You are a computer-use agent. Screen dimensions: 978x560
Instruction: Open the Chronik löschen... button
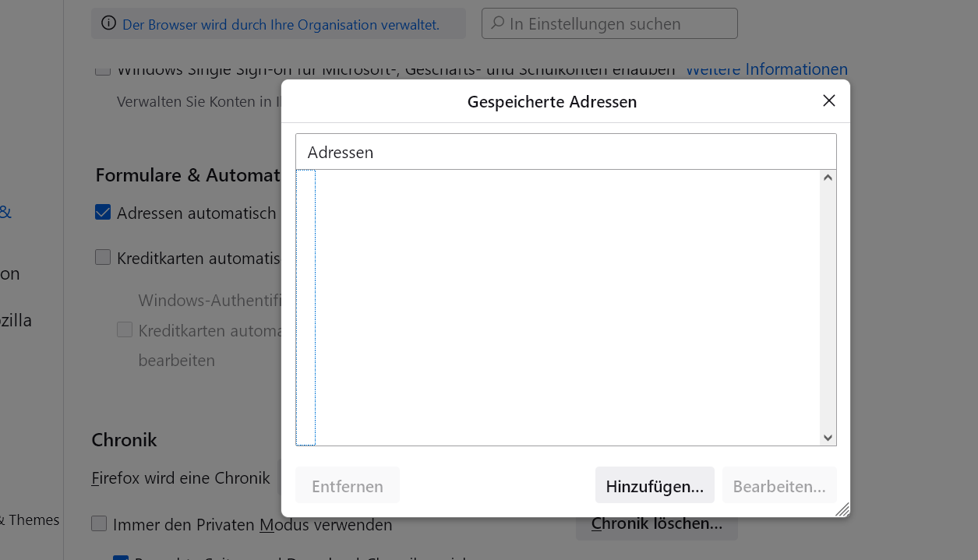tap(656, 524)
